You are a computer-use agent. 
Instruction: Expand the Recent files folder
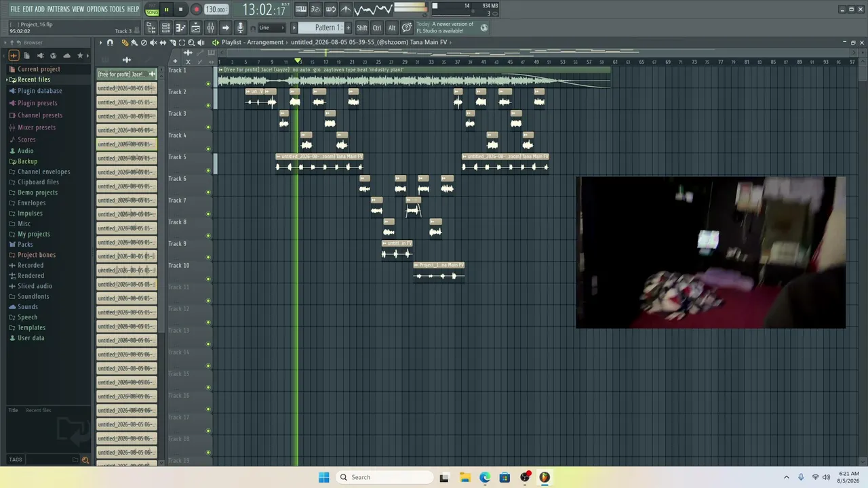pos(34,79)
